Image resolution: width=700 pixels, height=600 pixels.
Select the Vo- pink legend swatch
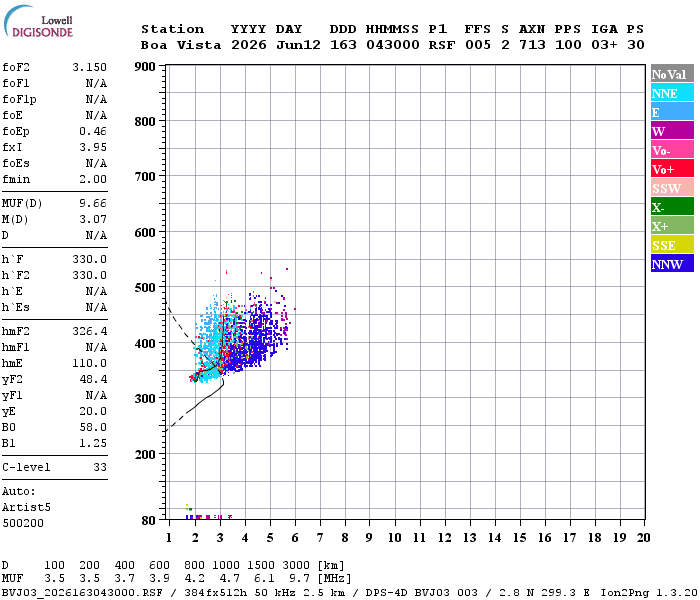click(672, 150)
